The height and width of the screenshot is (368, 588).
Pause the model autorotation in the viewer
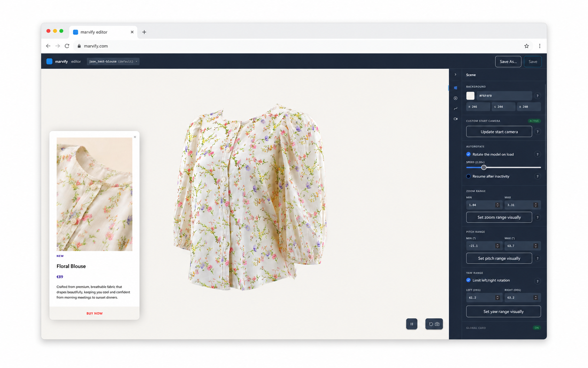[412, 324]
